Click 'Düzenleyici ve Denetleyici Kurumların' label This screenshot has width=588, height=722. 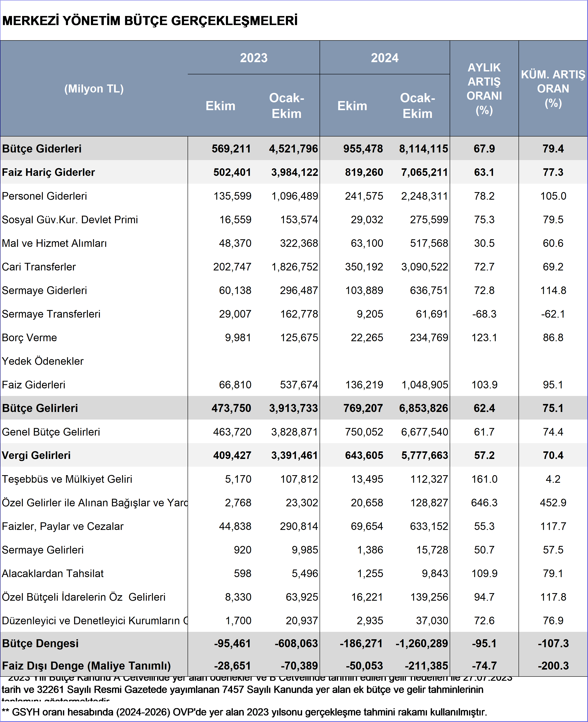coord(95,620)
